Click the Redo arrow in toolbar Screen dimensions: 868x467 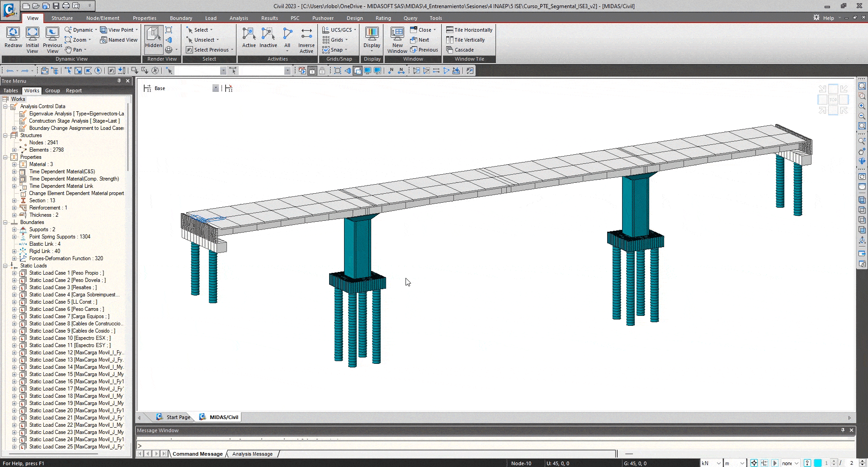click(x=25, y=71)
